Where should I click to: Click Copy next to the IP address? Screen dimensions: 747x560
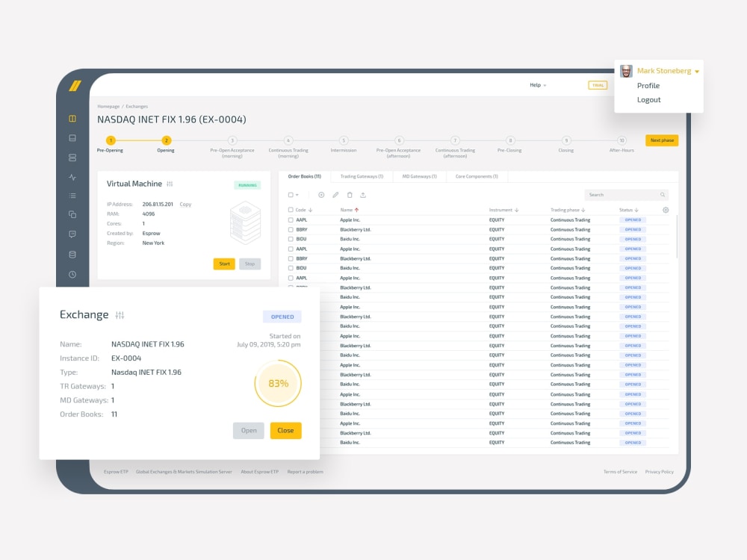point(185,205)
